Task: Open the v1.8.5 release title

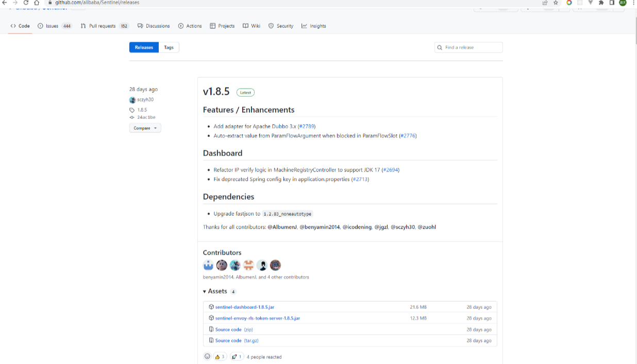Action: point(216,92)
